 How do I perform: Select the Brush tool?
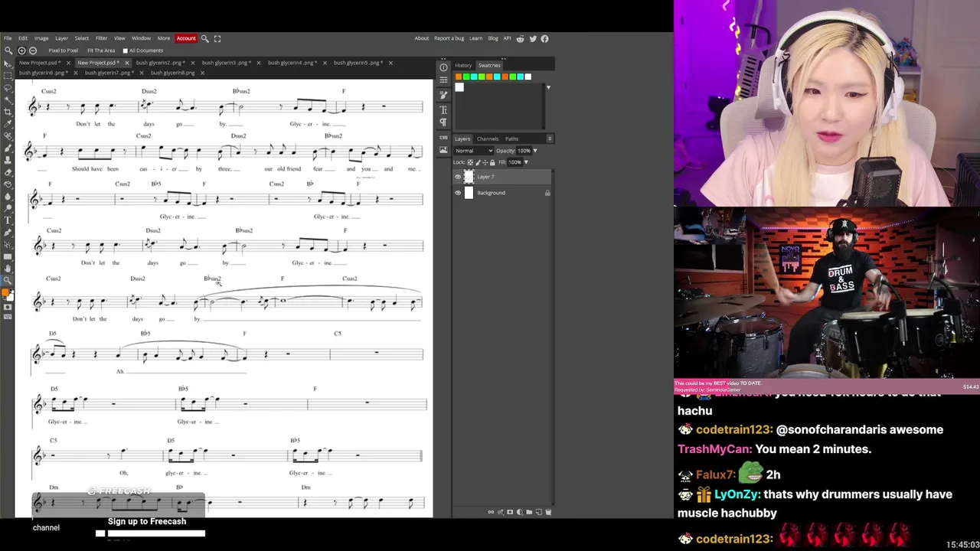pyautogui.click(x=8, y=148)
